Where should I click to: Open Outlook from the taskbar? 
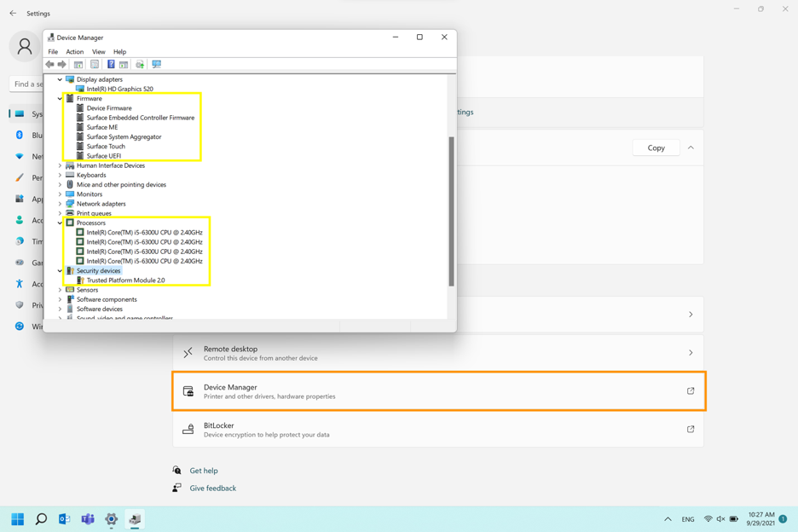(64, 519)
